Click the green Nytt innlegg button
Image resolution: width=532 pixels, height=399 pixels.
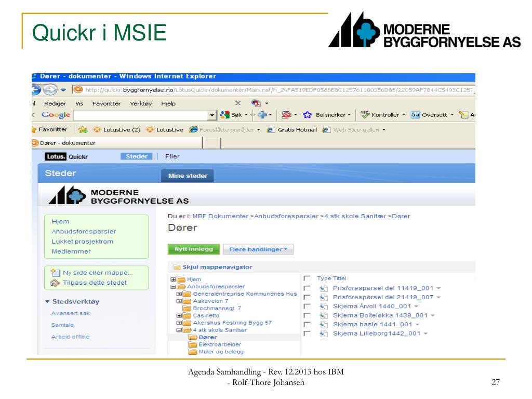pyautogui.click(x=194, y=249)
